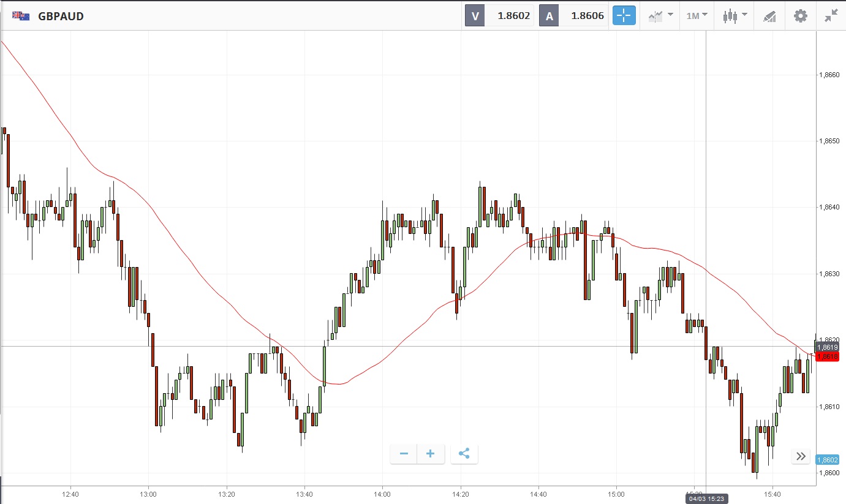Zoom in the chart with plus

(x=431, y=454)
